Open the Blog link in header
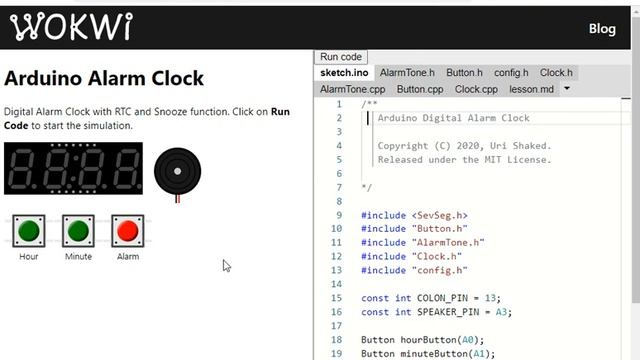Viewport: 640px width, 360px height. (602, 29)
